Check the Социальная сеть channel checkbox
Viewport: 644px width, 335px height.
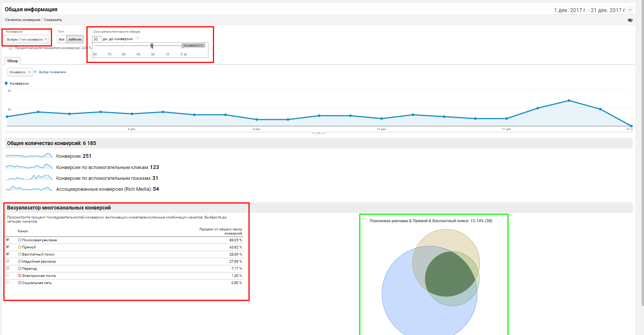point(7,282)
